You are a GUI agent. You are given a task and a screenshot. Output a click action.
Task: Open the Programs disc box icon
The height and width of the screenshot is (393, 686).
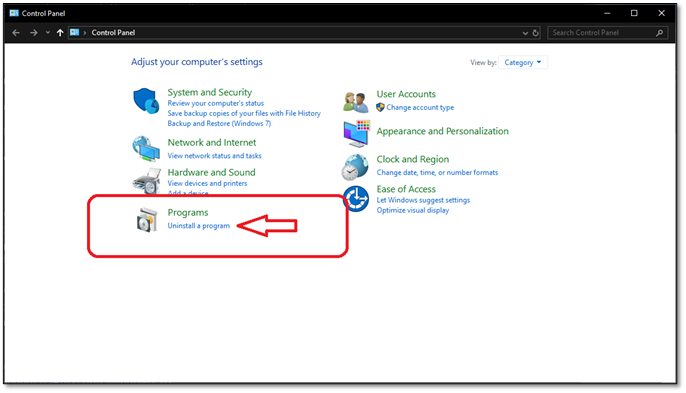click(x=147, y=220)
